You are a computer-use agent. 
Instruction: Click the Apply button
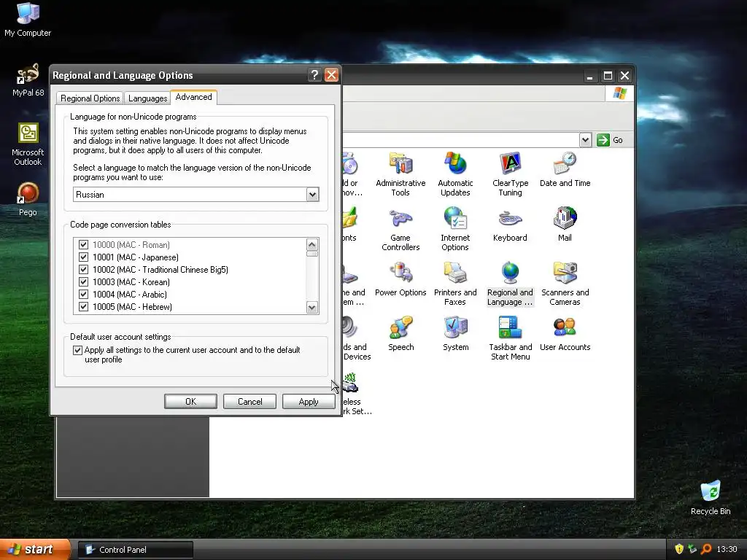click(x=309, y=402)
